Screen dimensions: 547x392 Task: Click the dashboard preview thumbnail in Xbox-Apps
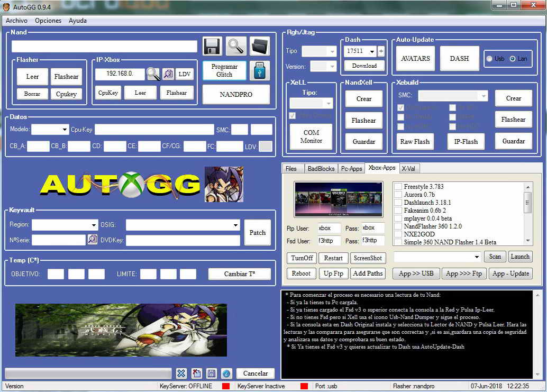(x=339, y=199)
